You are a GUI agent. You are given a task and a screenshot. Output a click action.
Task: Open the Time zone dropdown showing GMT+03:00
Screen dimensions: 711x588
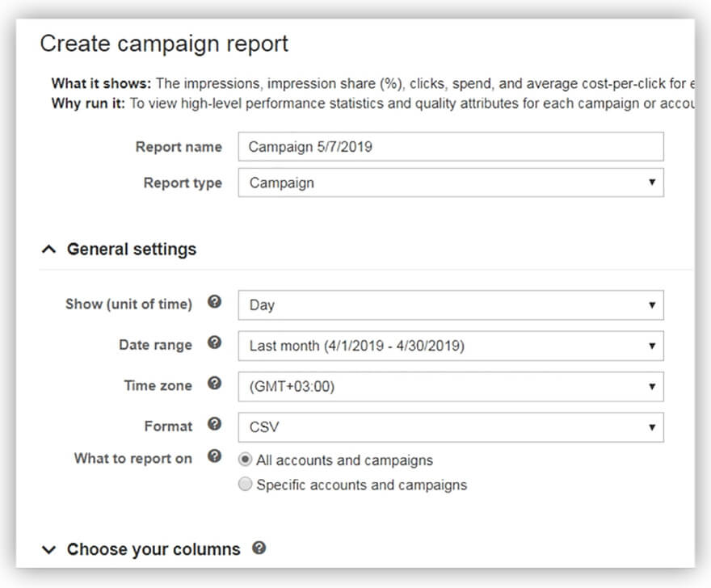(x=450, y=386)
